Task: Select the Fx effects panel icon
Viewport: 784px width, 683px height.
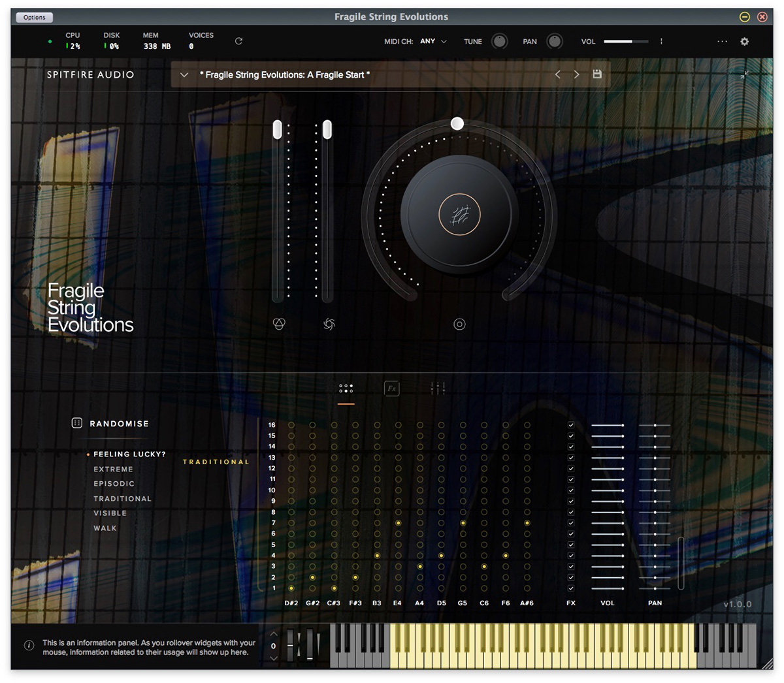Action: [392, 387]
